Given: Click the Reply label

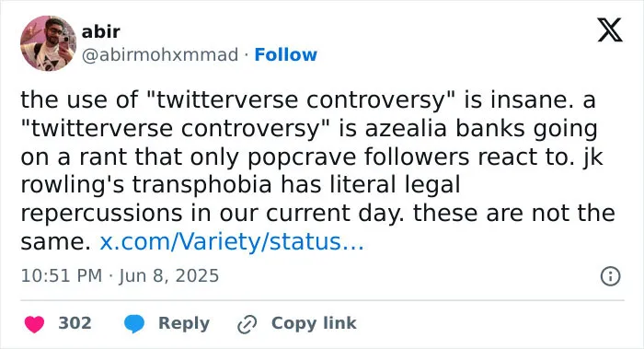Looking at the screenshot, I should click(x=184, y=323).
